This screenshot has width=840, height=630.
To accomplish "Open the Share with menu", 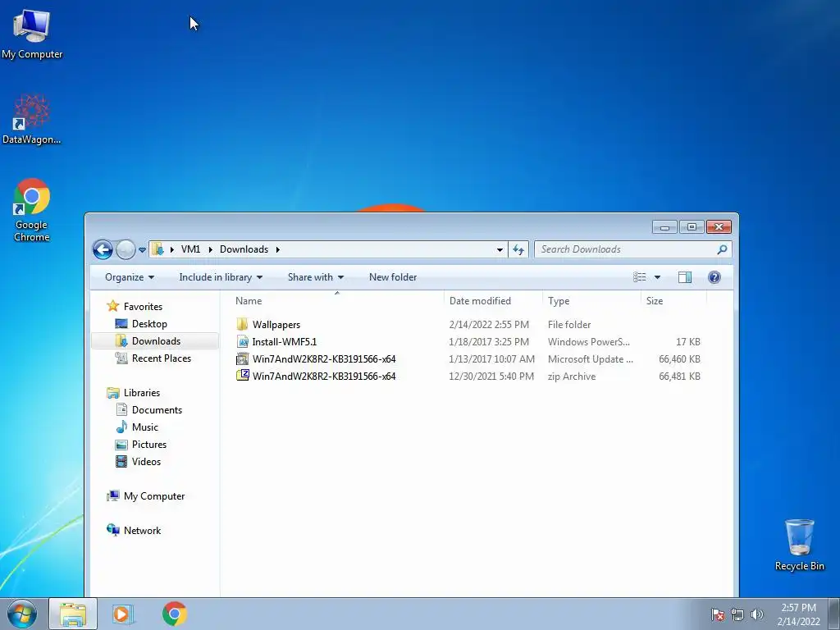I will pyautogui.click(x=316, y=277).
